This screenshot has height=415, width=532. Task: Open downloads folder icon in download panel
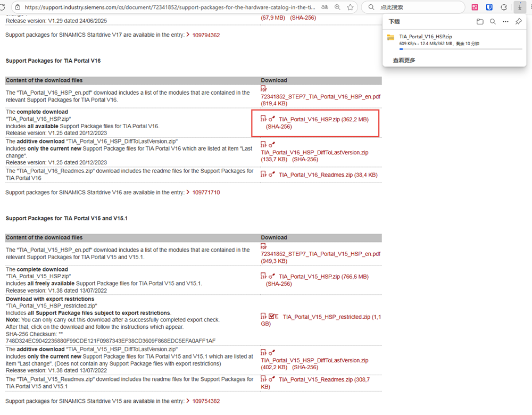coord(480,22)
